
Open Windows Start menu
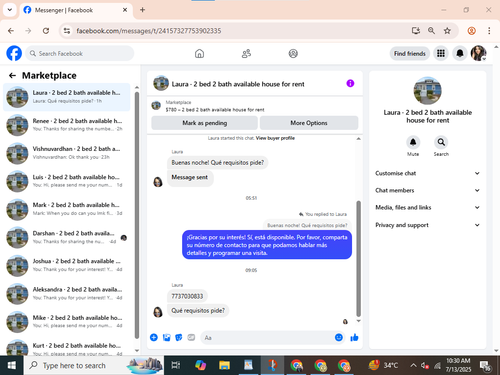12,365
